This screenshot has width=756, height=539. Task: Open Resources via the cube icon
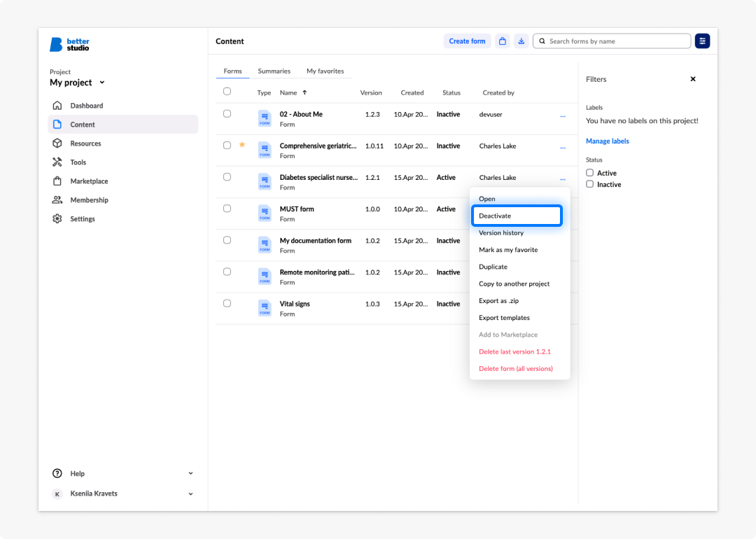pyautogui.click(x=57, y=143)
